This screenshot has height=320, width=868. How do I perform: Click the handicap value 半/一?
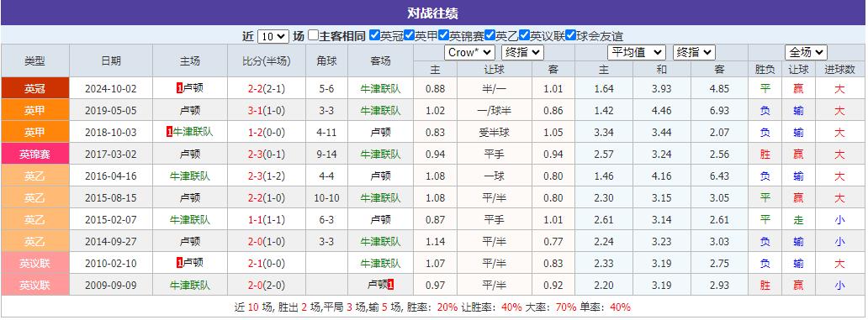point(494,88)
